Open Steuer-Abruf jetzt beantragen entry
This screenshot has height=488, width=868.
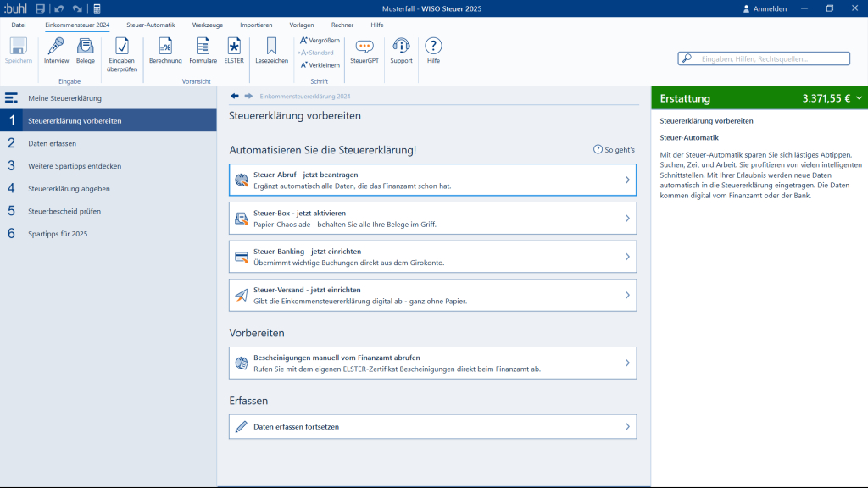click(x=432, y=180)
